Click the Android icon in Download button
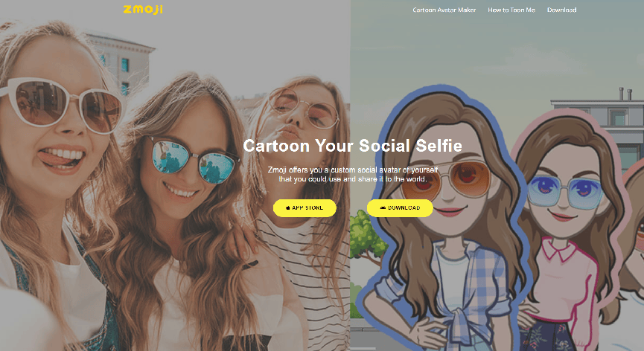 (x=383, y=208)
